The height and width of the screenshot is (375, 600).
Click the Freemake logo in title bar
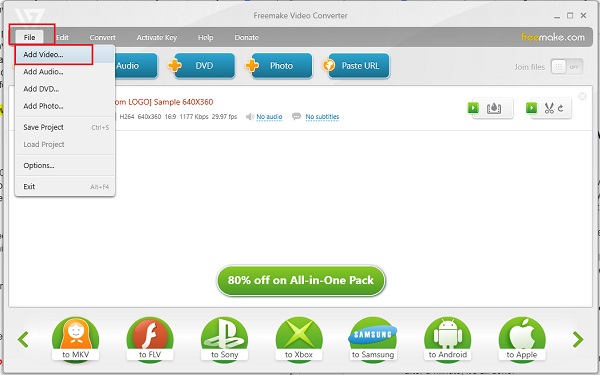[30, 16]
